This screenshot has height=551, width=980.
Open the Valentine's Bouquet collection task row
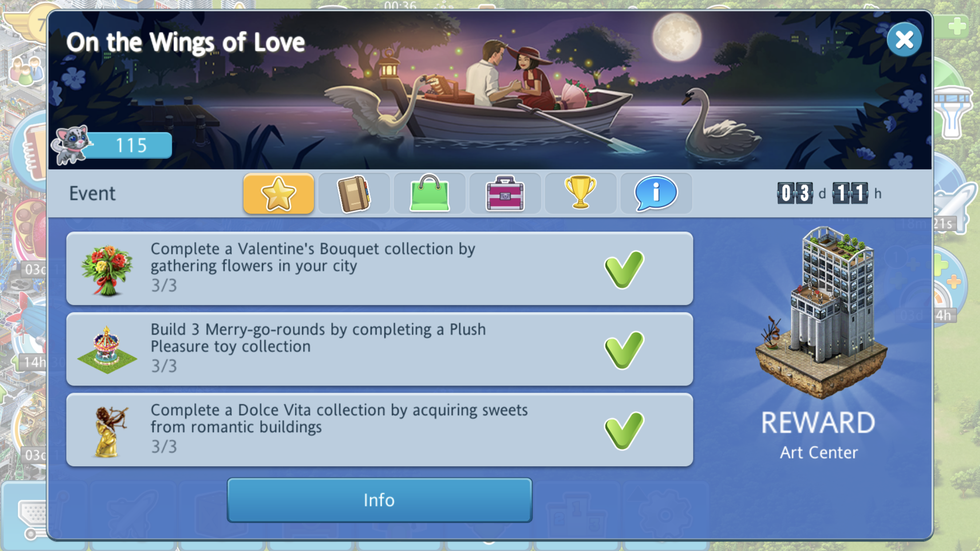[379, 268]
